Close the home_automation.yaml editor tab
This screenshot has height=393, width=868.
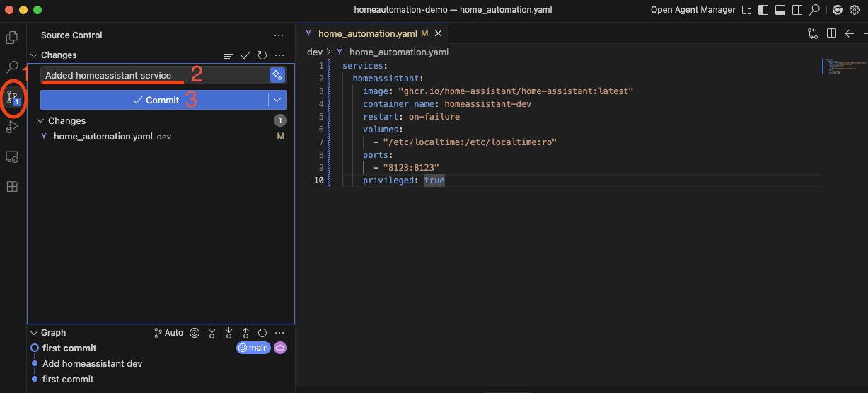(x=439, y=33)
